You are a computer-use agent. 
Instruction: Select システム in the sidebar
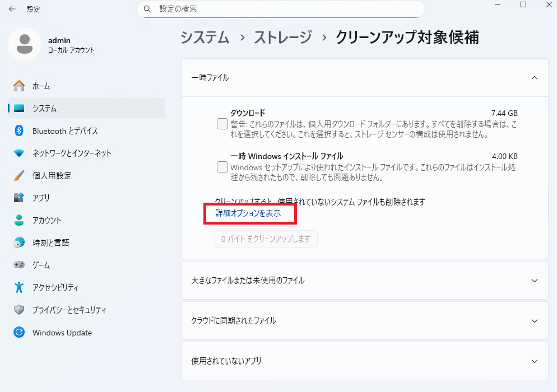click(x=86, y=108)
